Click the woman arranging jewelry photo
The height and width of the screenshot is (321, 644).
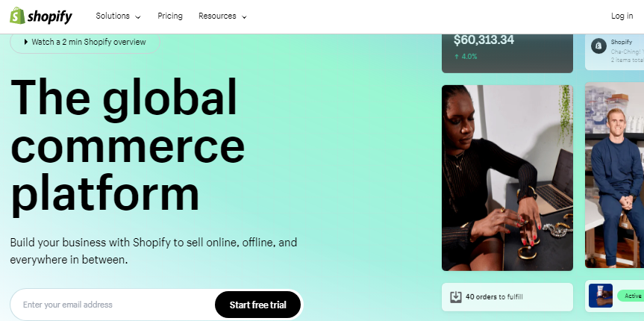tap(507, 178)
